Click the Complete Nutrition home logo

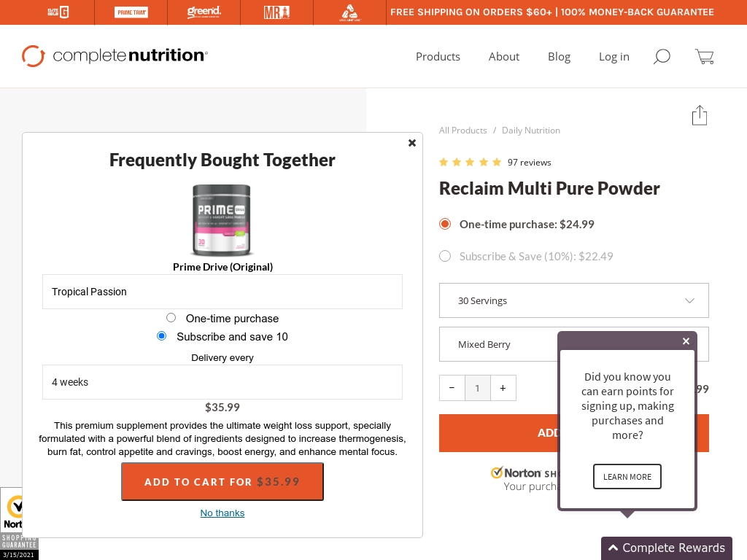point(115,55)
